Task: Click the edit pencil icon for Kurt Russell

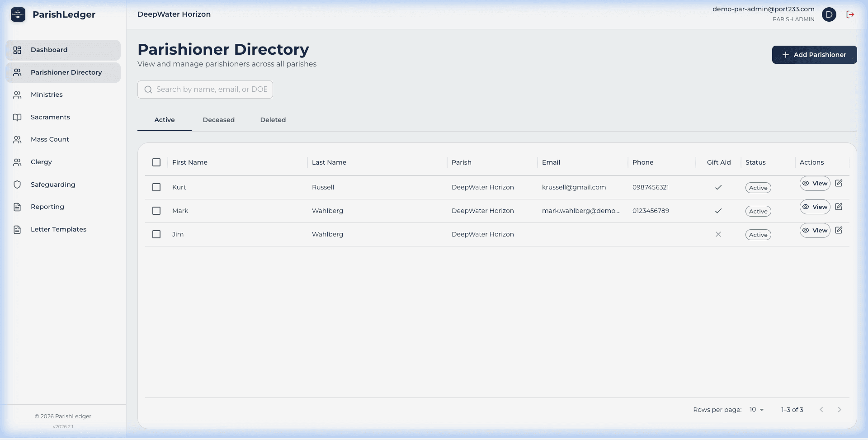Action: click(x=839, y=183)
